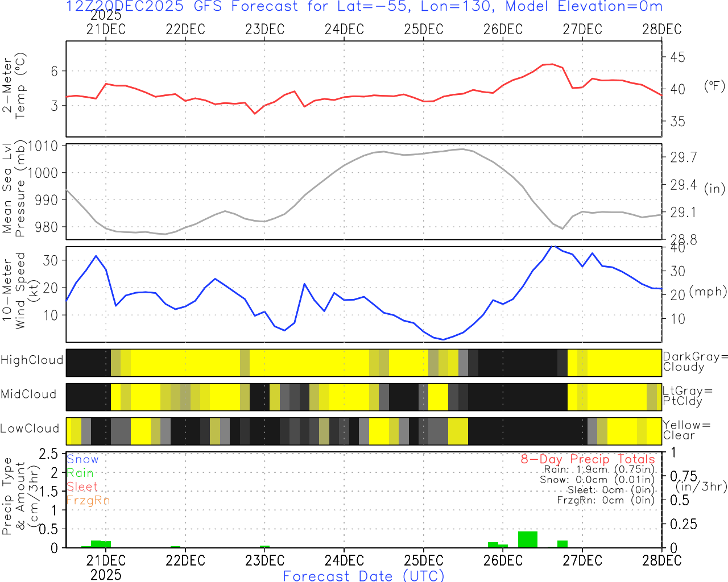Image resolution: width=728 pixels, height=582 pixels.
Task: Click the HighCloud row label
Action: 32,360
